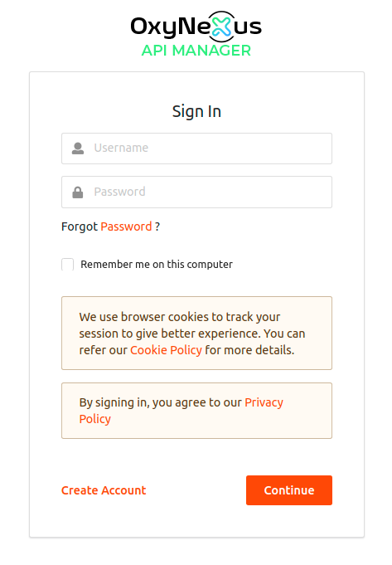Focus the Username input field
Image resolution: width=392 pixels, height=565 pixels.
(x=196, y=149)
